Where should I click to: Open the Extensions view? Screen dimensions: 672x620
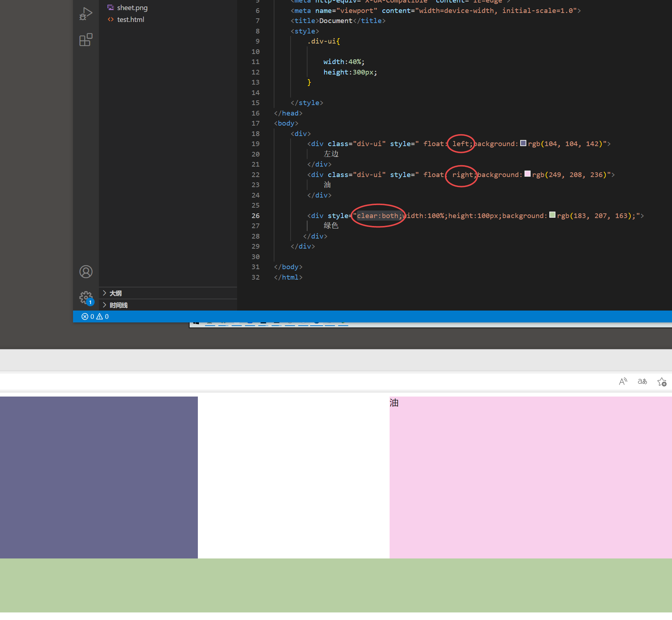86,40
